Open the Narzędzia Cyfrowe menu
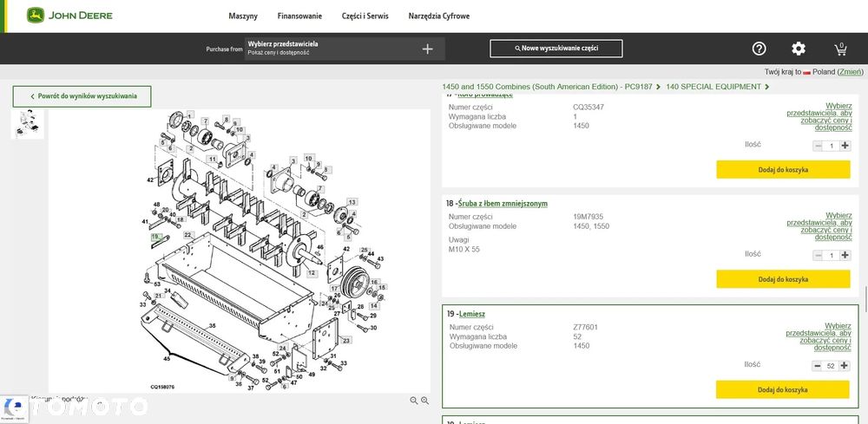Screen dimensions: 868x424 (439, 16)
